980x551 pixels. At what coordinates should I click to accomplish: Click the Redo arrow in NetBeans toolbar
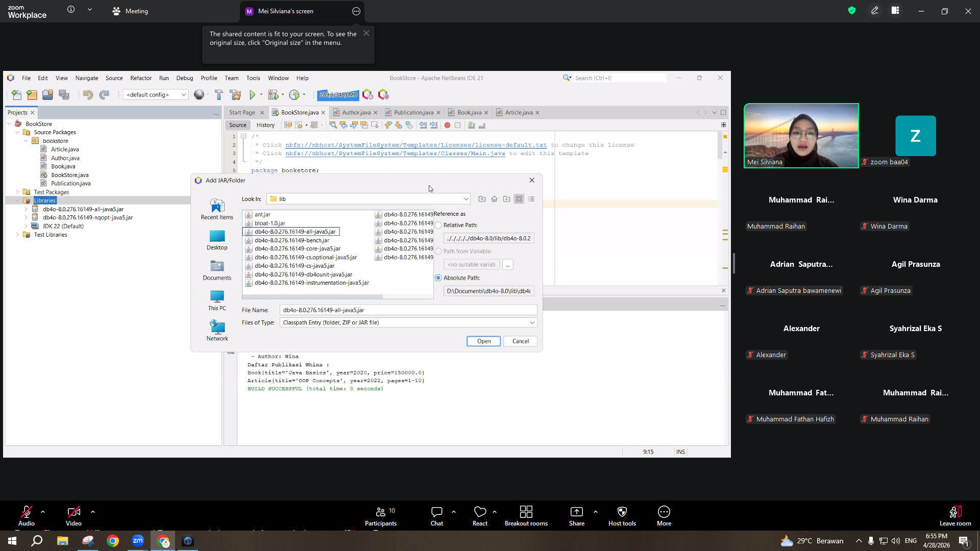[104, 95]
